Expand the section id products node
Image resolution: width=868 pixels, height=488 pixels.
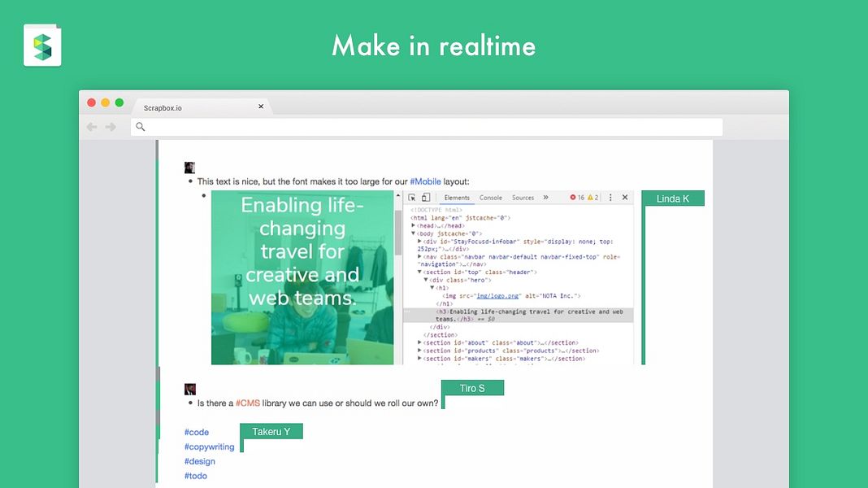tap(419, 350)
